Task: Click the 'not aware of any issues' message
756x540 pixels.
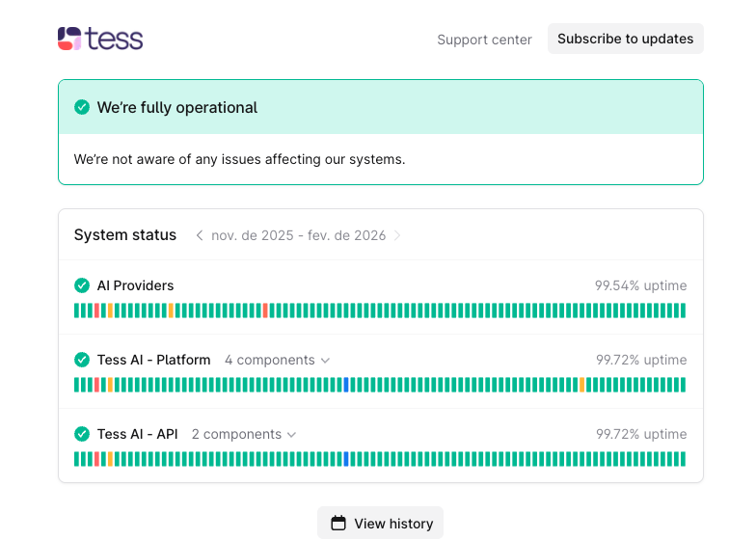Action: pos(239,159)
